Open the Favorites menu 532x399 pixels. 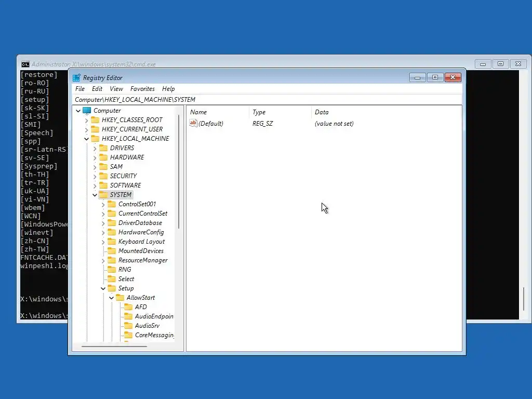[x=142, y=89]
